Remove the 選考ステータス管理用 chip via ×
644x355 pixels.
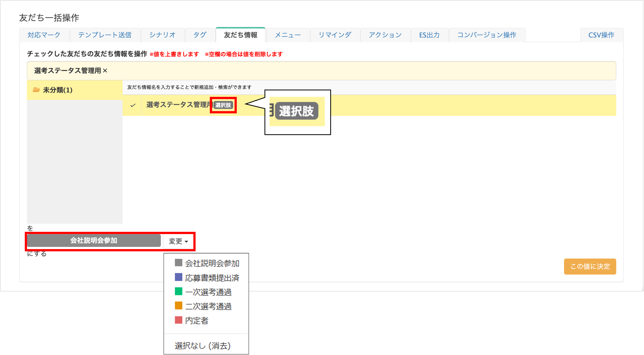point(105,71)
